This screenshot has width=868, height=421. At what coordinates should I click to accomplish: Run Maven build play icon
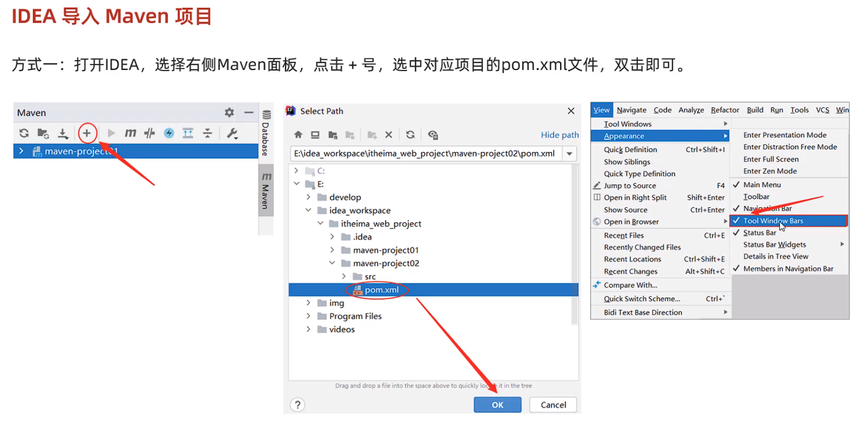pos(111,133)
